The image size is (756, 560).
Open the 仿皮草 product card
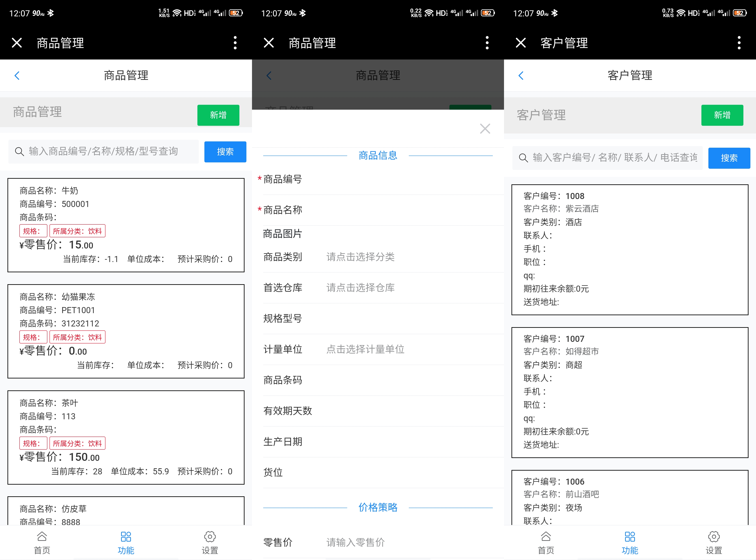(126, 511)
